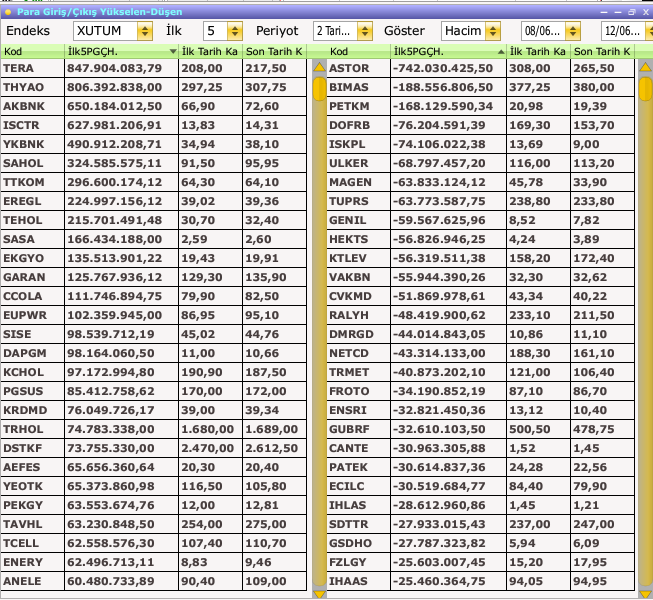653x600 pixels.
Task: Click right table Son Tarih K header
Action: click(x=602, y=52)
